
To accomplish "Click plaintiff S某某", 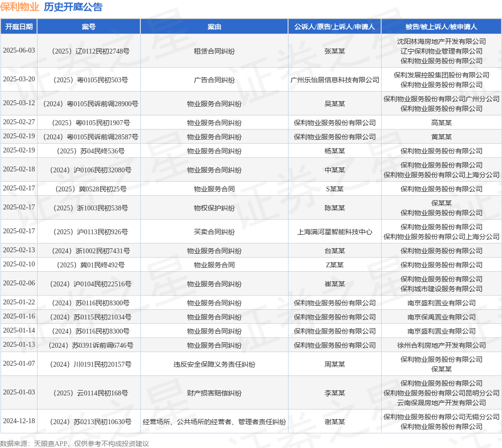I will (334, 189).
